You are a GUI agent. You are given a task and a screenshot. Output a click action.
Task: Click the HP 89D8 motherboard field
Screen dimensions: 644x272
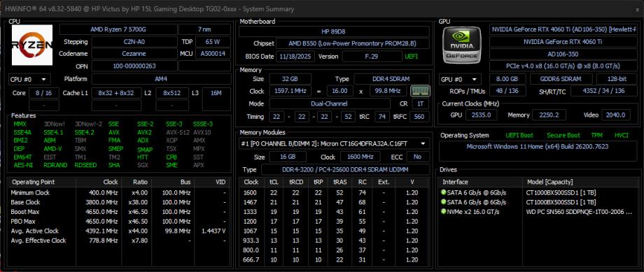tap(335, 31)
